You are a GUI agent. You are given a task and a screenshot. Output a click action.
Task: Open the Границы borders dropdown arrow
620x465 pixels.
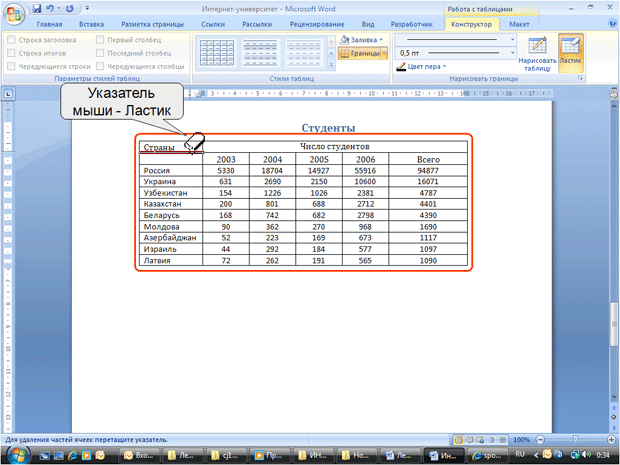pos(384,53)
